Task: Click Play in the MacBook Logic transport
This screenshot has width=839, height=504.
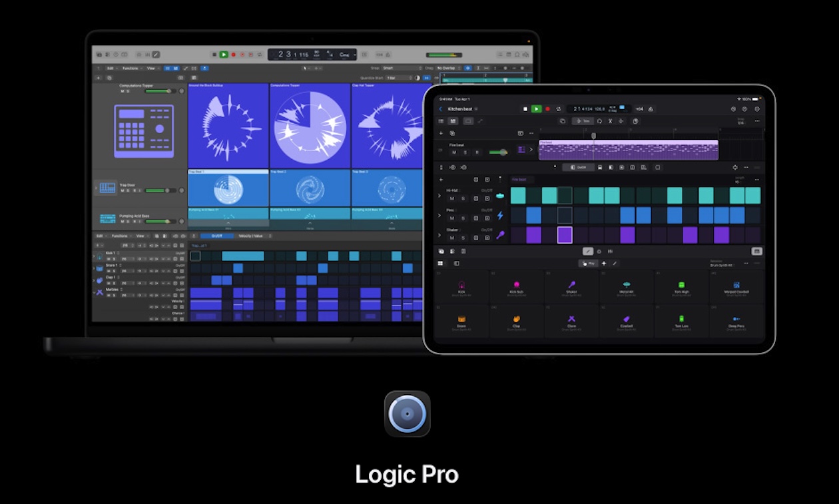Action: click(x=224, y=55)
